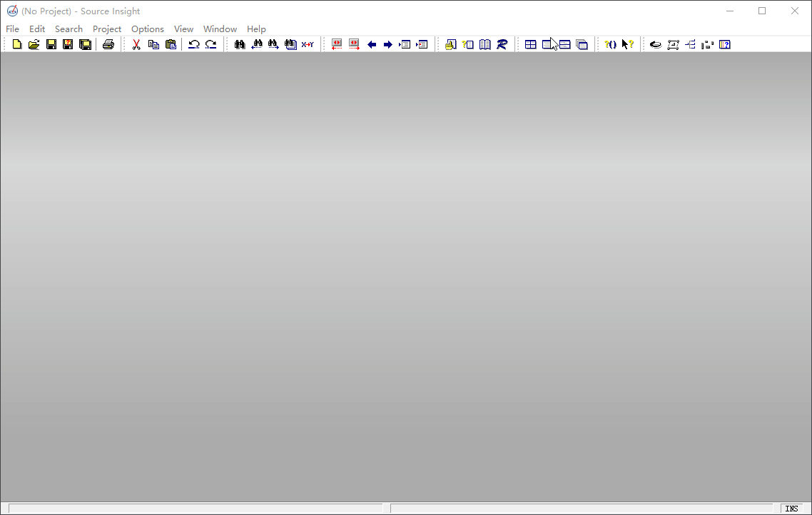Viewport: 812px width, 515px height.
Task: Open the Edit menu
Action: (37, 29)
